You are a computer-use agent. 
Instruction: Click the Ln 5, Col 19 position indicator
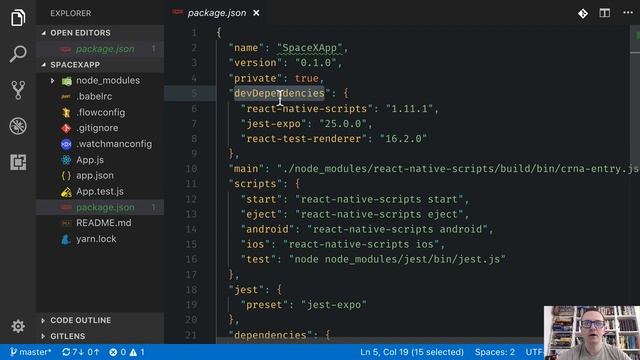click(412, 352)
